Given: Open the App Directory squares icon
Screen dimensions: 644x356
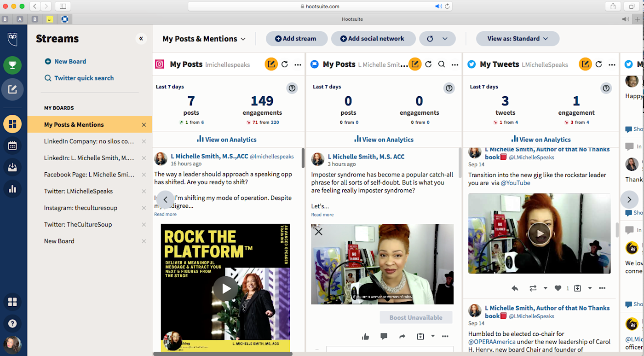Looking at the screenshot, I should (12, 302).
